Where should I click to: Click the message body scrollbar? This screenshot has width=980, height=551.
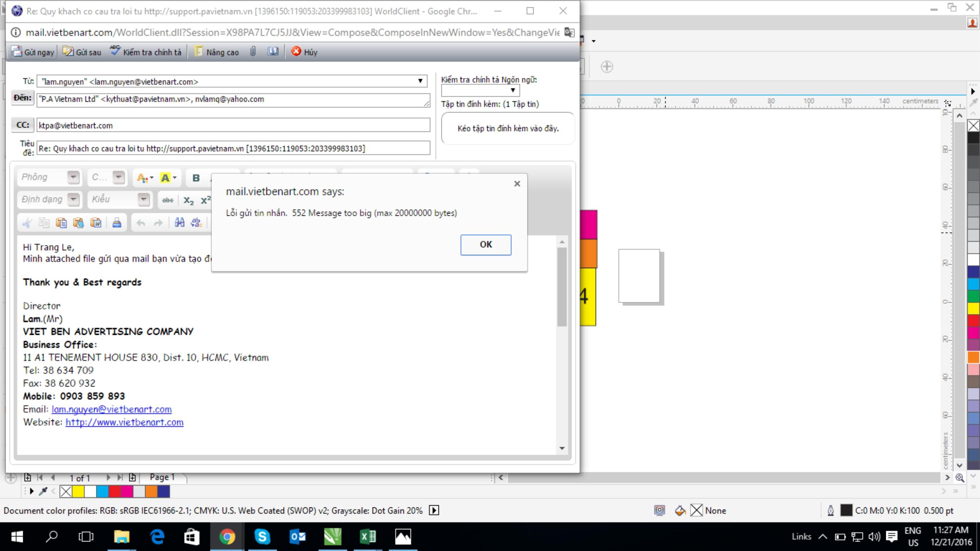[562, 287]
